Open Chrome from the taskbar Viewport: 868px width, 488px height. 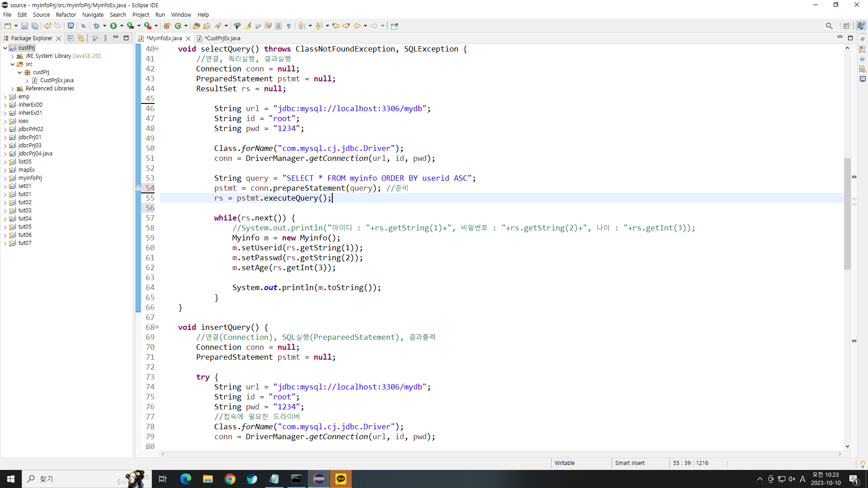(230, 479)
